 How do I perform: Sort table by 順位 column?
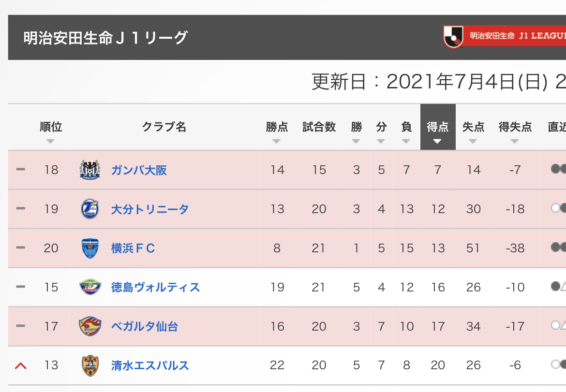[x=51, y=132]
